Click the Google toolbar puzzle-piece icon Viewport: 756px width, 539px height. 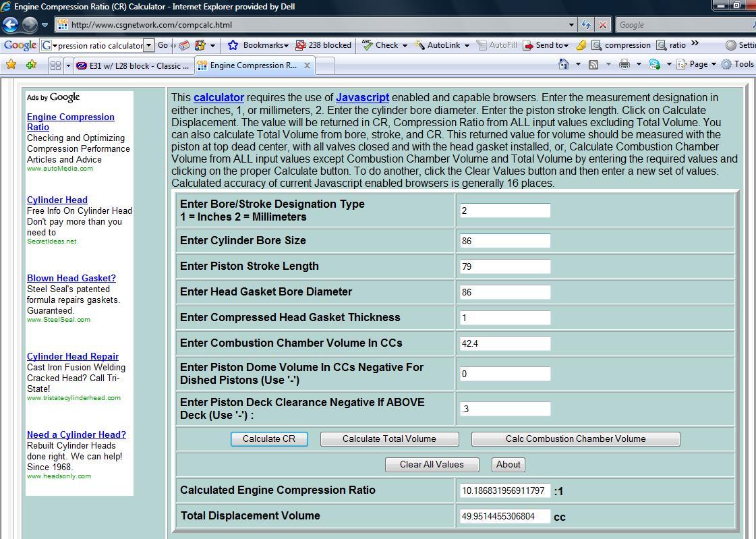point(200,45)
